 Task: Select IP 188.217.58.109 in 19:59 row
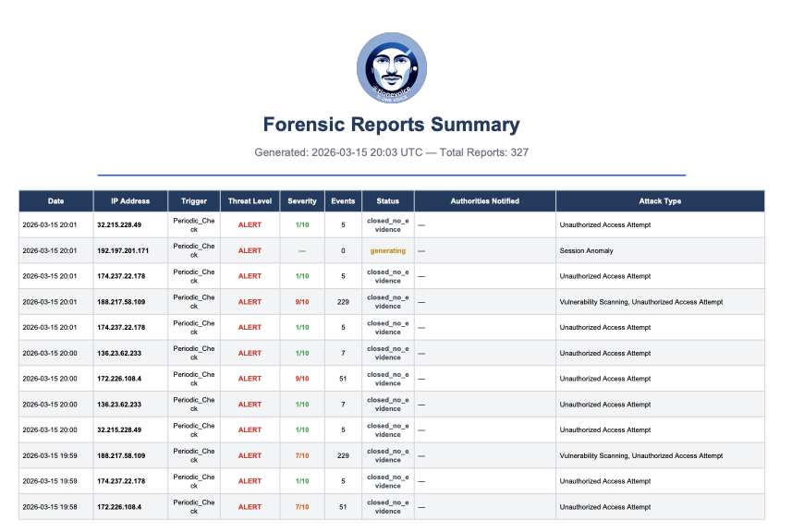pos(121,455)
